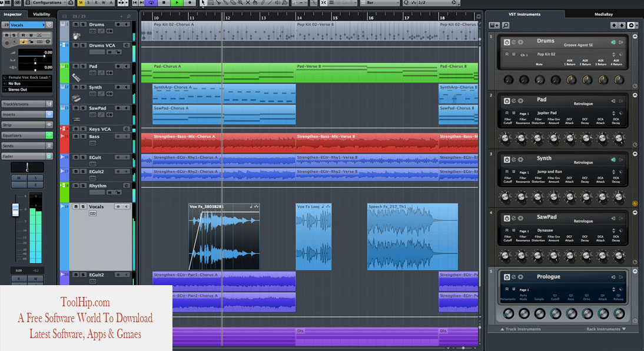
Task: Click find instruments magnifier in VST panel
Action: point(506,25)
